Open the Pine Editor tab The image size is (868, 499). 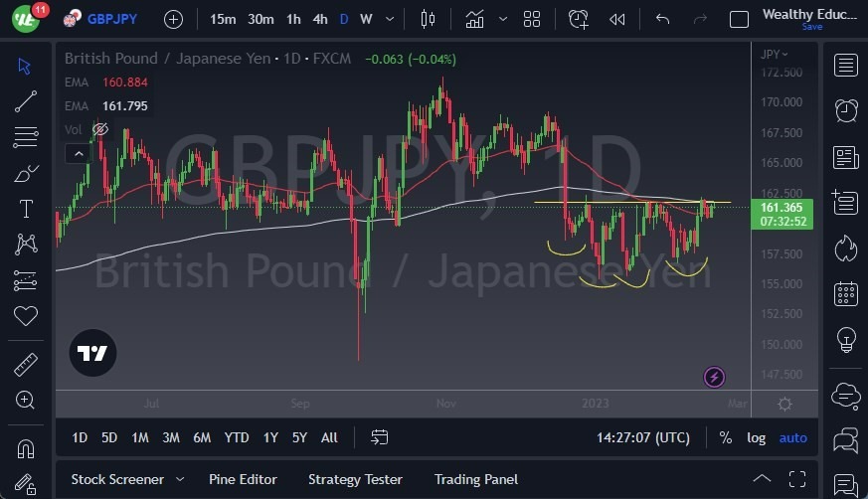tap(243, 479)
